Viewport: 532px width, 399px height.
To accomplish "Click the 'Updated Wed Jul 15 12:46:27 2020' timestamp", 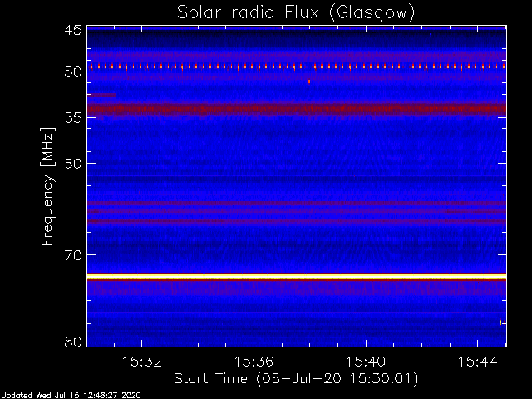I will [71, 396].
